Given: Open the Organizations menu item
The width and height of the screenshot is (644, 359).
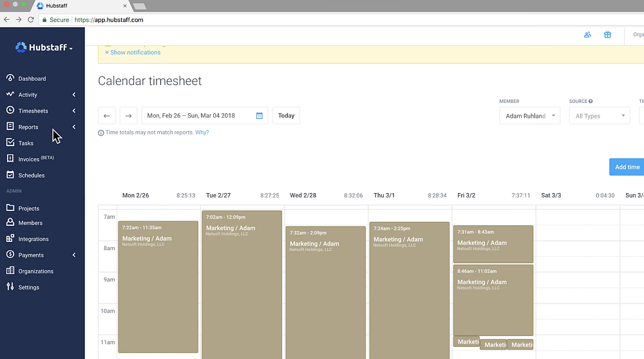Looking at the screenshot, I should point(35,272).
